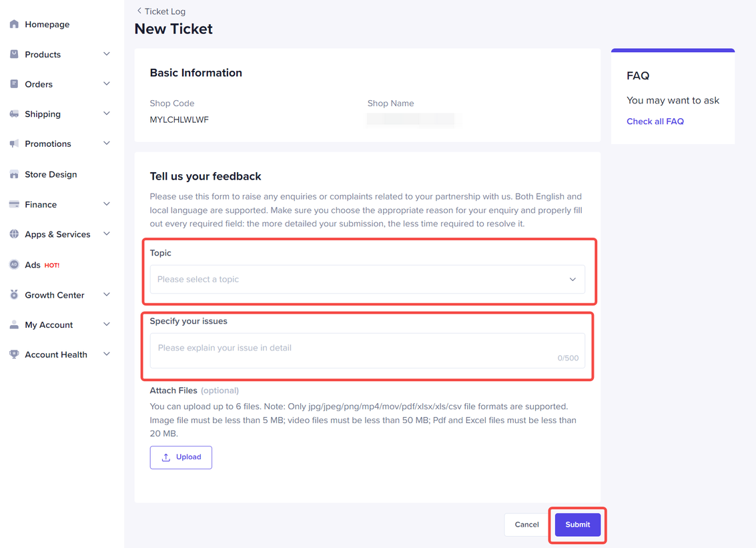
Task: Click the Upload icon inside the Upload button
Action: pos(167,457)
